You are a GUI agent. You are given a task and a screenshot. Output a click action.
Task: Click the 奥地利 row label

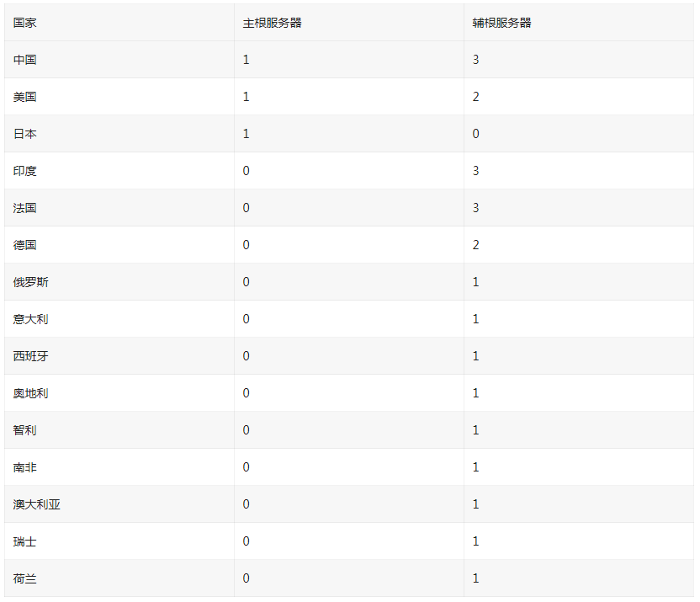point(31,393)
